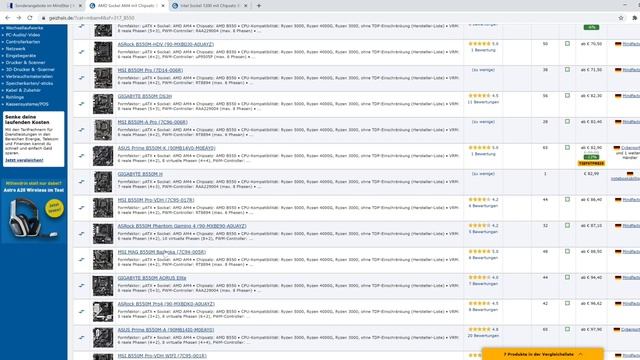Viewport: 640px width, 360px height.
Task: Switch to Intel Sockel 1200 browser tab
Action: click(x=210, y=6)
